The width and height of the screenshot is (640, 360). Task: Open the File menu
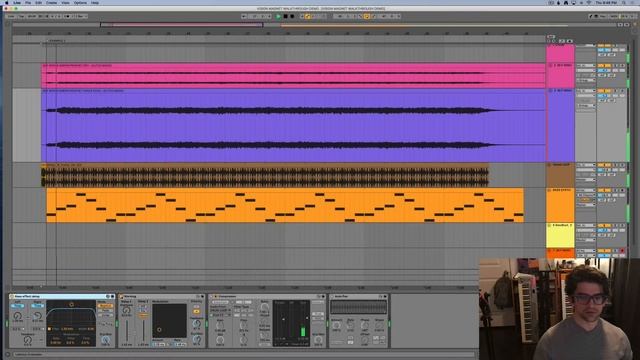click(28, 2)
